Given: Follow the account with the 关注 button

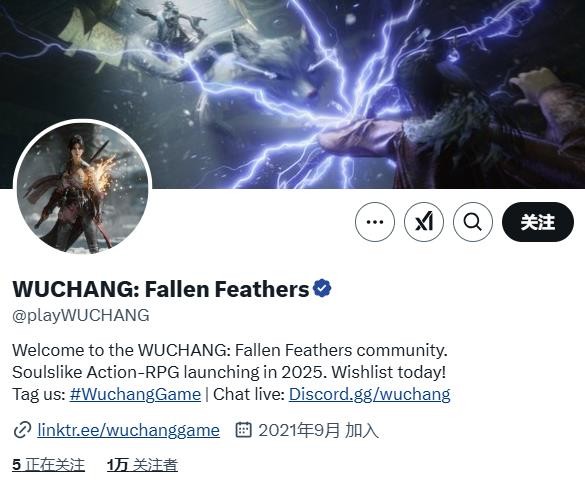Looking at the screenshot, I should pyautogui.click(x=538, y=222).
